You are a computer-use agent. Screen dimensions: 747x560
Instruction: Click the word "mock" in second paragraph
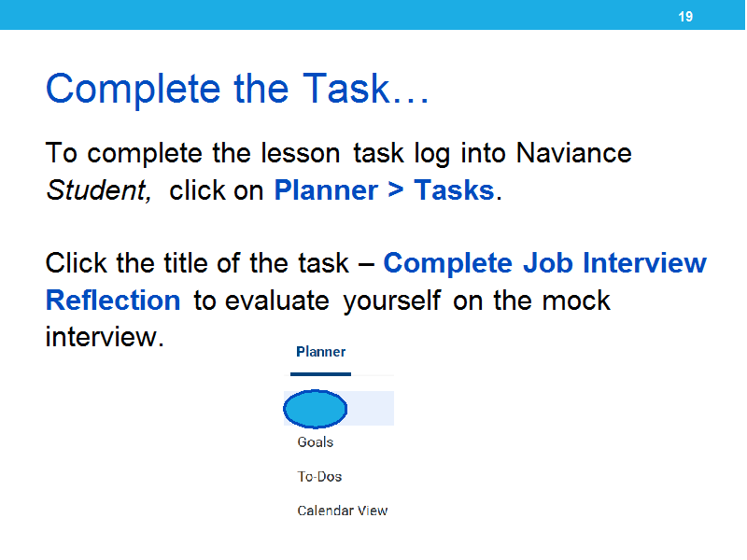click(x=576, y=301)
